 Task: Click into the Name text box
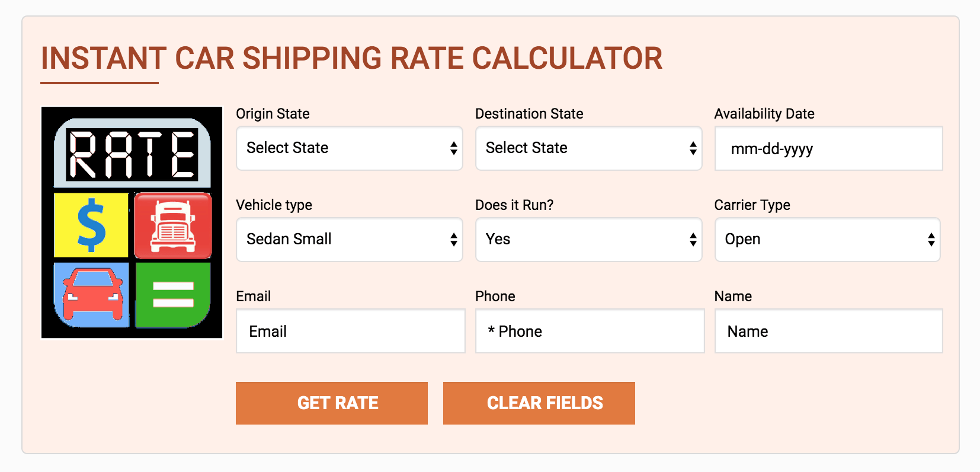(x=829, y=331)
